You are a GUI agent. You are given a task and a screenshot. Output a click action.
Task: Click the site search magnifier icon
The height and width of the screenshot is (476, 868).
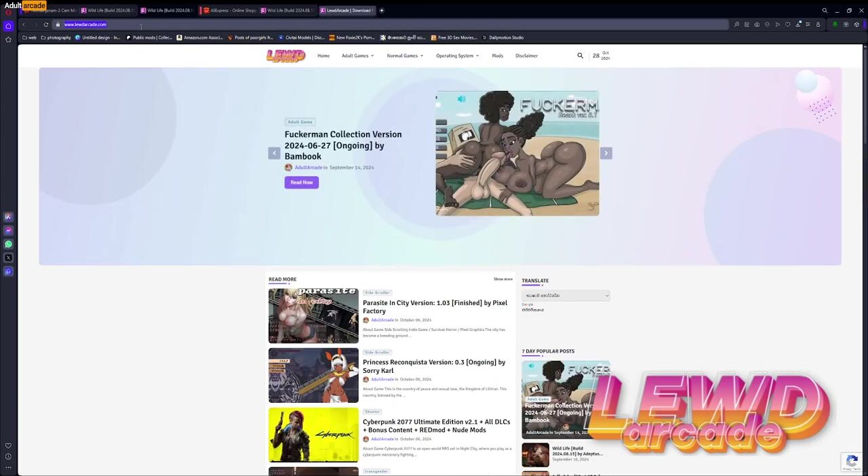pyautogui.click(x=580, y=56)
